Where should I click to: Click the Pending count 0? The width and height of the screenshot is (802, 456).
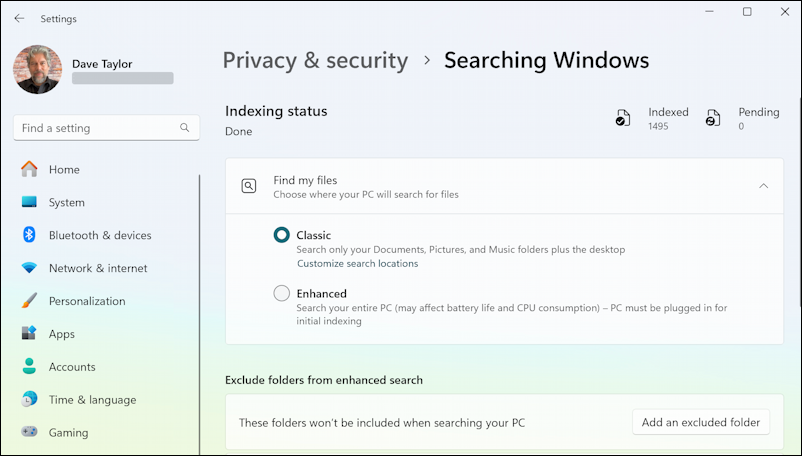741,126
